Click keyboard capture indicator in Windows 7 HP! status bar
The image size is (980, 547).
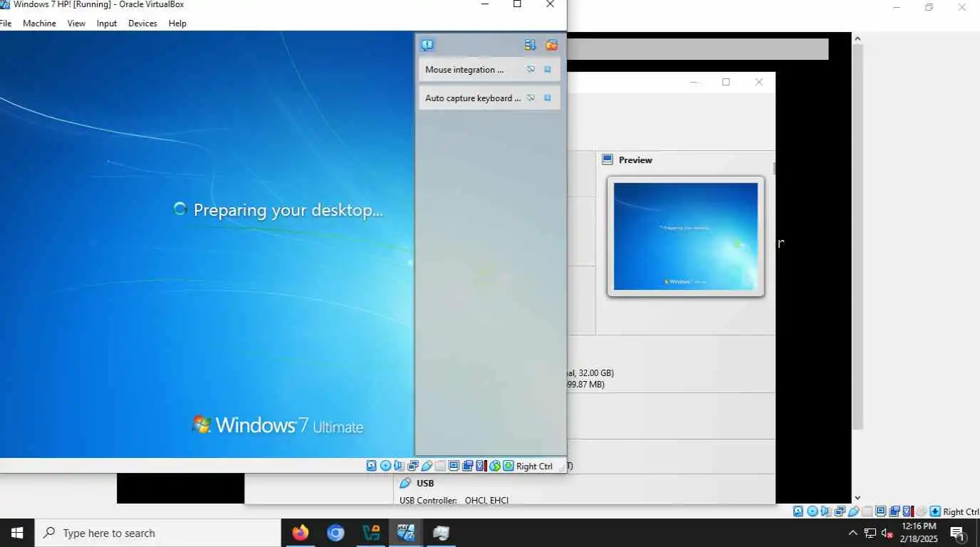pyautogui.click(x=508, y=466)
